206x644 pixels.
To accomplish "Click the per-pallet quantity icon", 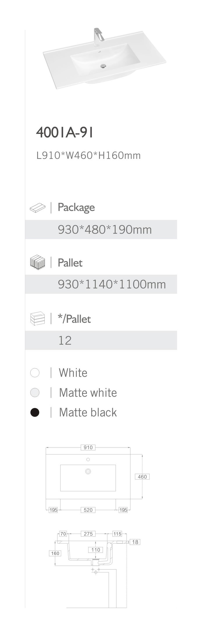I will click(37, 318).
